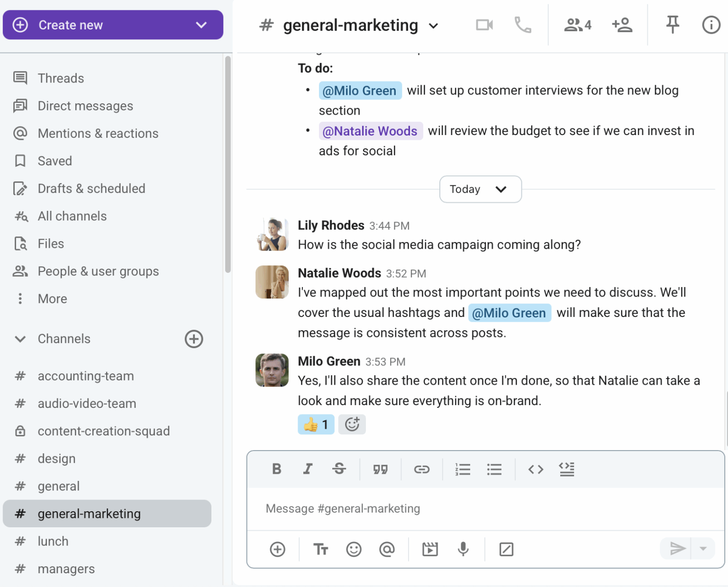Mention someone using the @ icon
Screen dimensions: 728x587
coord(387,549)
